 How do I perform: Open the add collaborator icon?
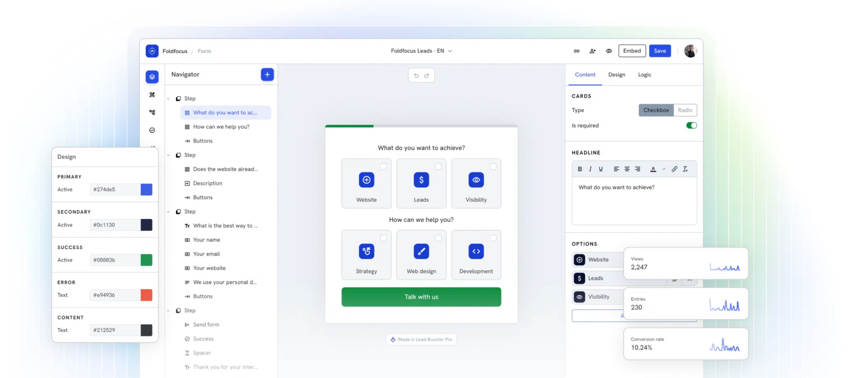pos(592,51)
